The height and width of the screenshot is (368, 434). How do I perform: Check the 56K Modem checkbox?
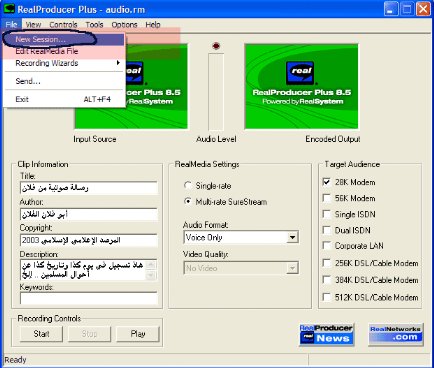(327, 198)
